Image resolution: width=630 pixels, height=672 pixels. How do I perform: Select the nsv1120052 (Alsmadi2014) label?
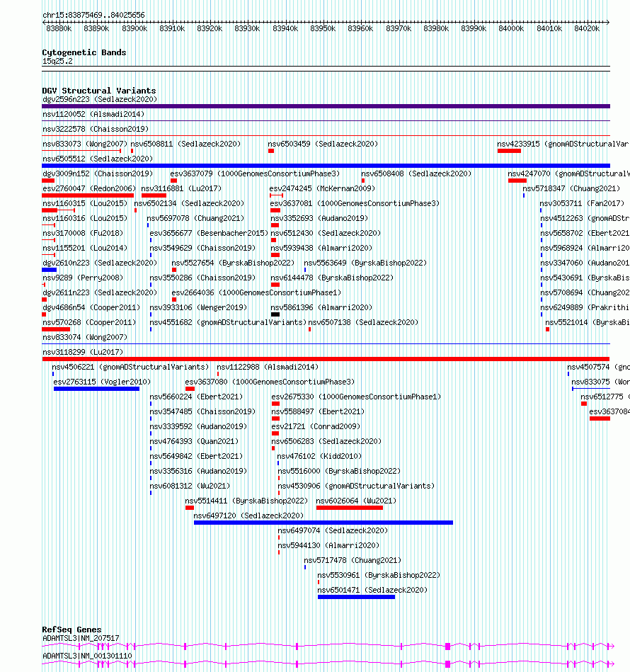click(x=93, y=115)
